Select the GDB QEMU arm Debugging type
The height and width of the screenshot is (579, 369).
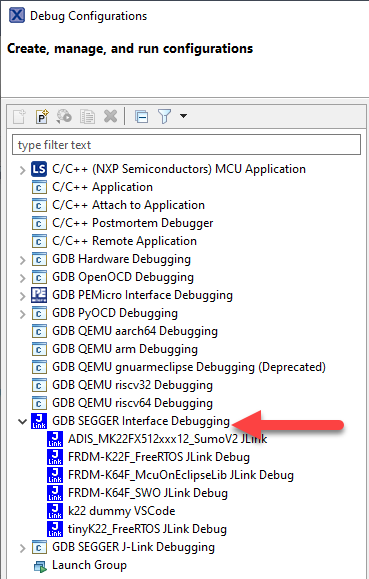(125, 349)
